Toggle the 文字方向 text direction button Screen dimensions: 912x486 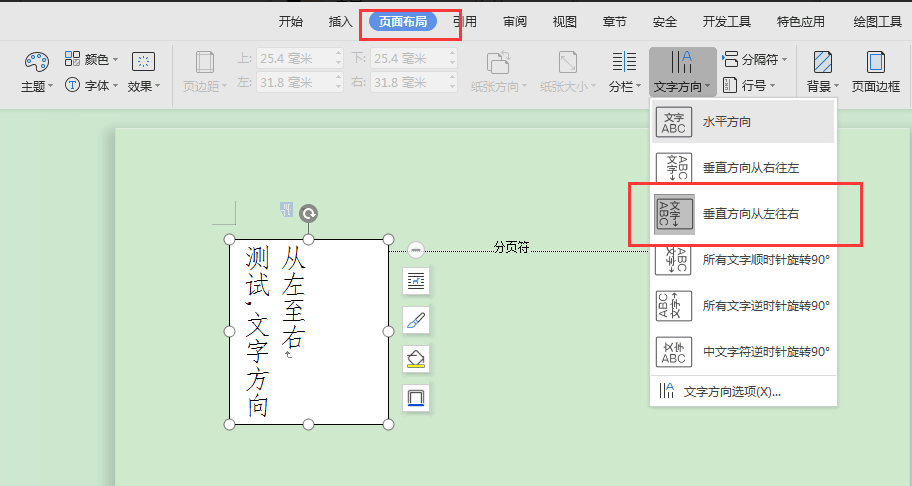click(682, 72)
